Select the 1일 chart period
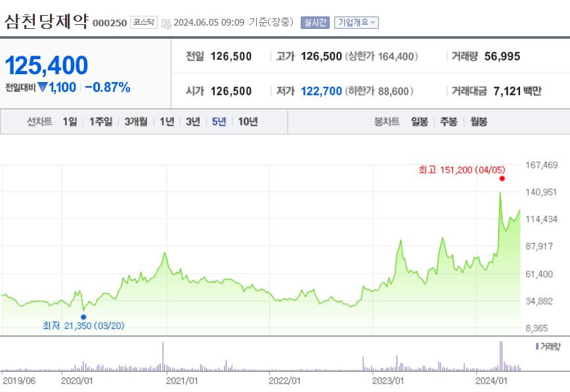 [x=70, y=121]
